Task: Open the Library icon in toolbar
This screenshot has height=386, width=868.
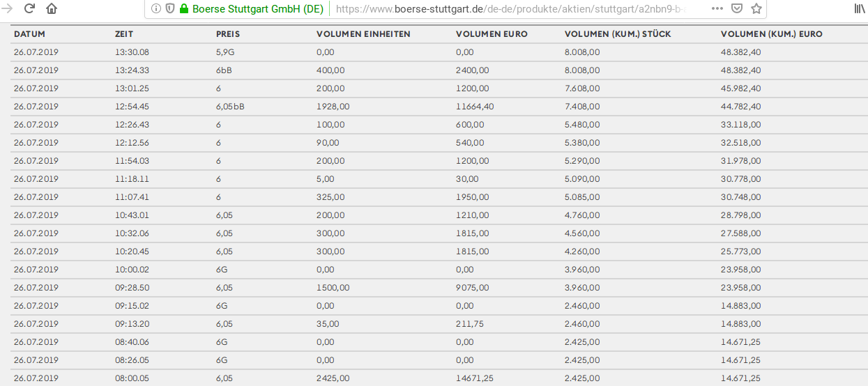Action: (x=860, y=9)
